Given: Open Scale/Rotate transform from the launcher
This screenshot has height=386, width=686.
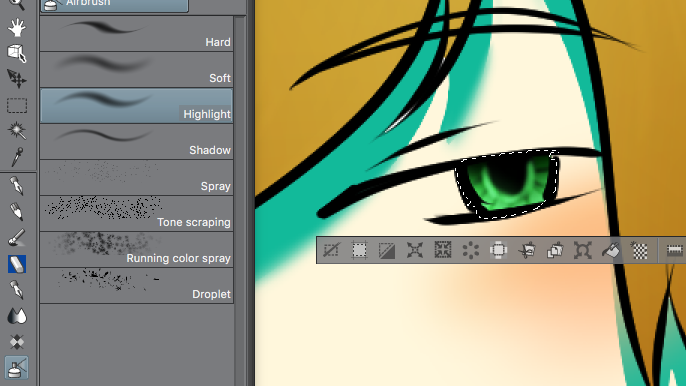Looking at the screenshot, I should pyautogui.click(x=583, y=250).
